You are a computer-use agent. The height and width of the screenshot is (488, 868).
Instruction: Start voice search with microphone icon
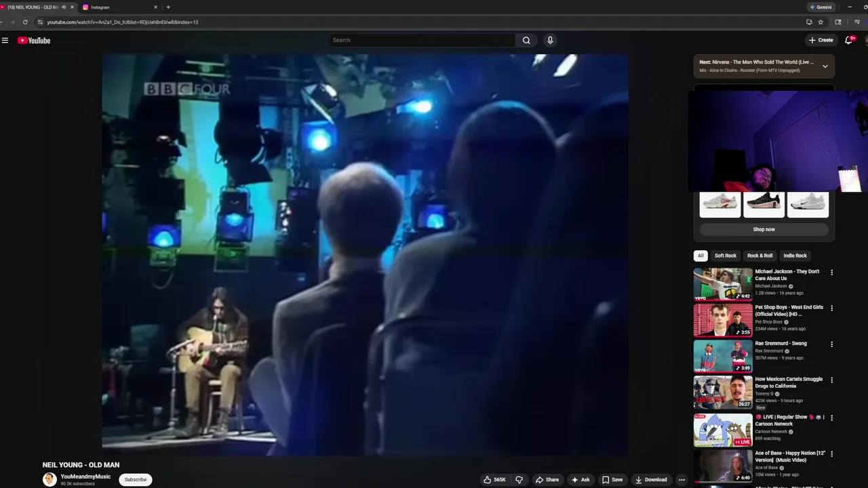[x=550, y=40]
